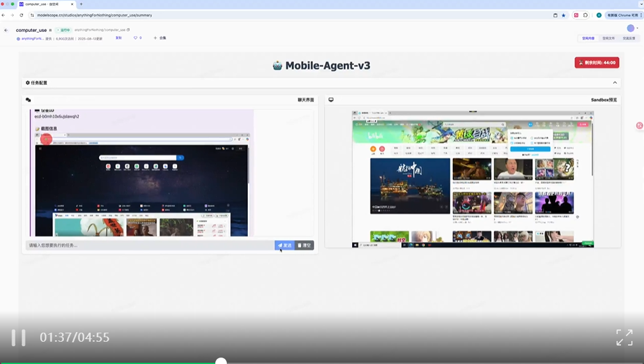Click the install/cast icon left of star
644x364 pixels.
pos(555,15)
